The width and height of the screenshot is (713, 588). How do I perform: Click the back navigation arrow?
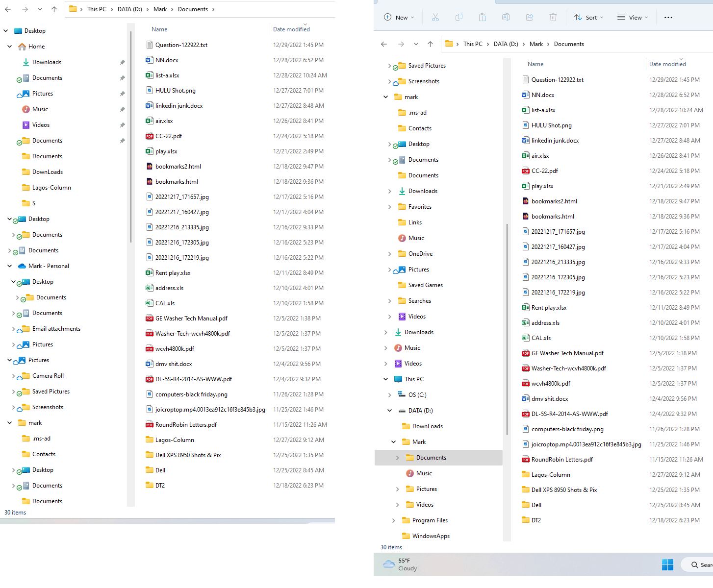pyautogui.click(x=383, y=44)
